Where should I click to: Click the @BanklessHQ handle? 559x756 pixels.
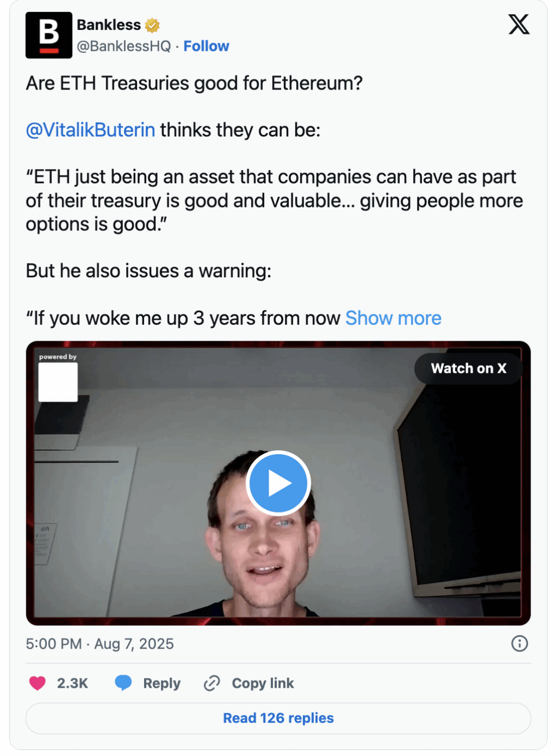(124, 46)
